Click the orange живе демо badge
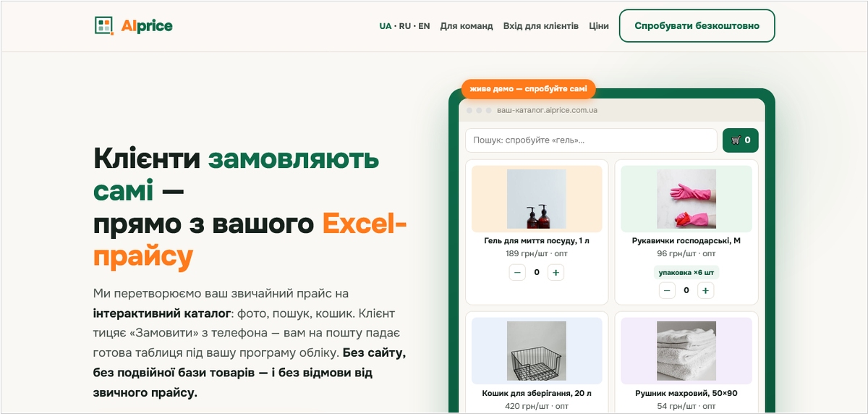Viewport: 868px width, 414px height. [x=529, y=89]
